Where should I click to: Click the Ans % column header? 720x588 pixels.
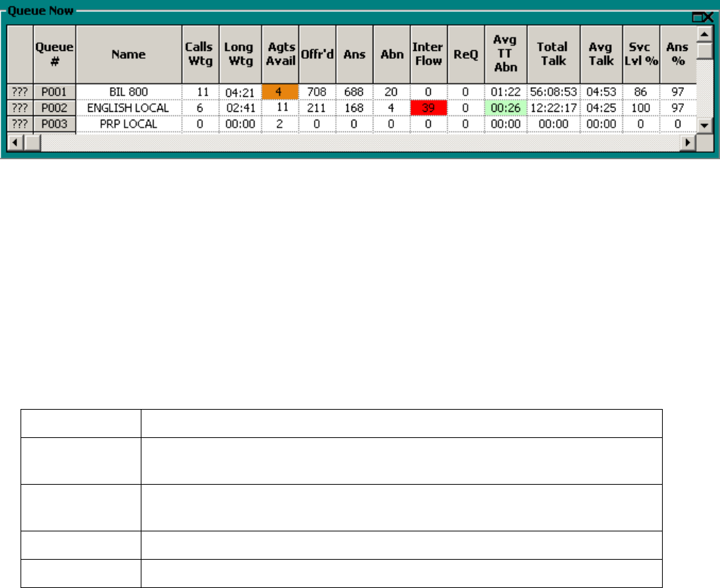[x=678, y=54]
